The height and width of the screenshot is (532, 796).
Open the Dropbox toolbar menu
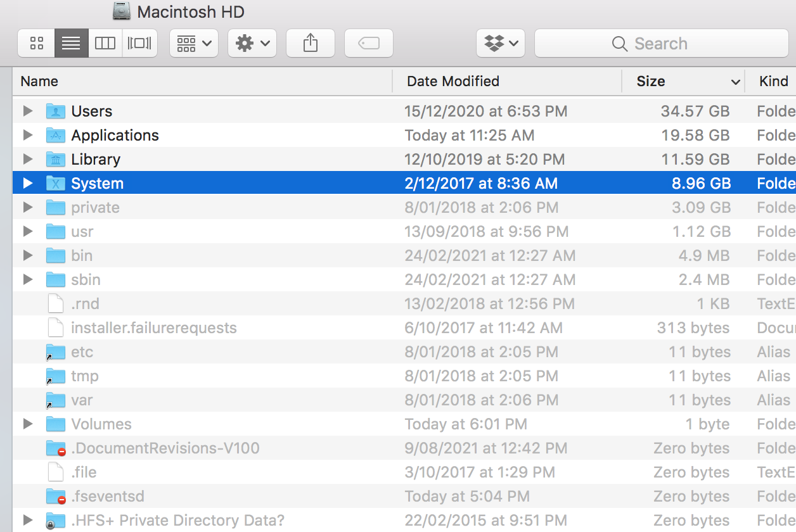tap(501, 44)
